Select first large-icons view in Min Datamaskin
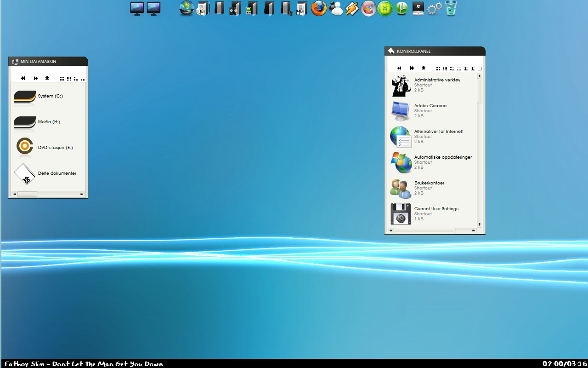588x368 pixels. pos(62,79)
